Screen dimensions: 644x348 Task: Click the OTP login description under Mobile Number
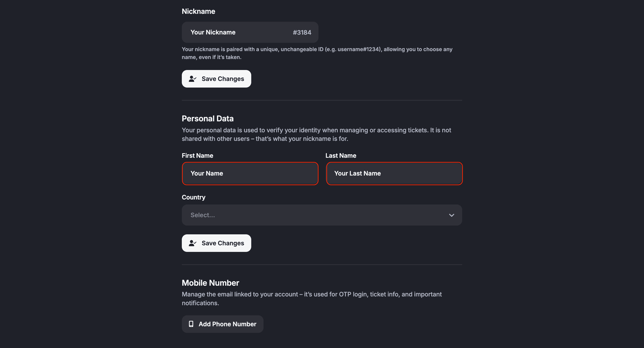pos(311,298)
